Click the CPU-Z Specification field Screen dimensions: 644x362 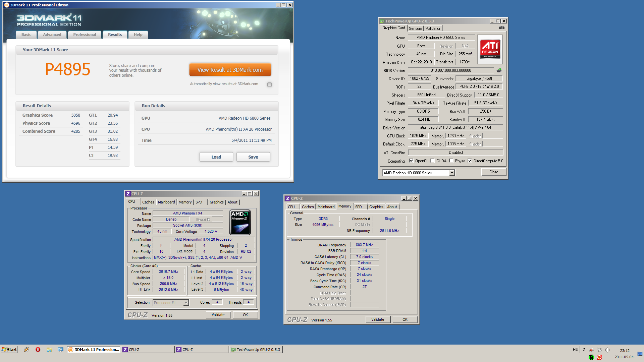204,239
